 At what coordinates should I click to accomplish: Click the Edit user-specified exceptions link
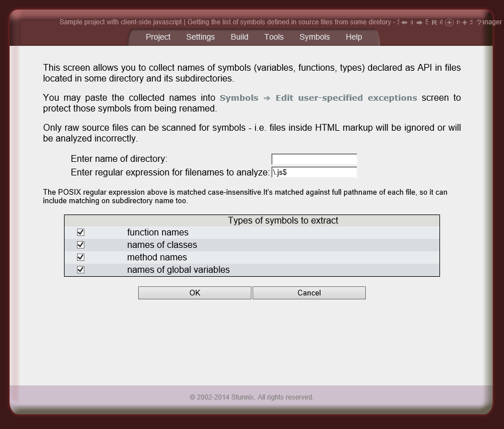[347, 97]
